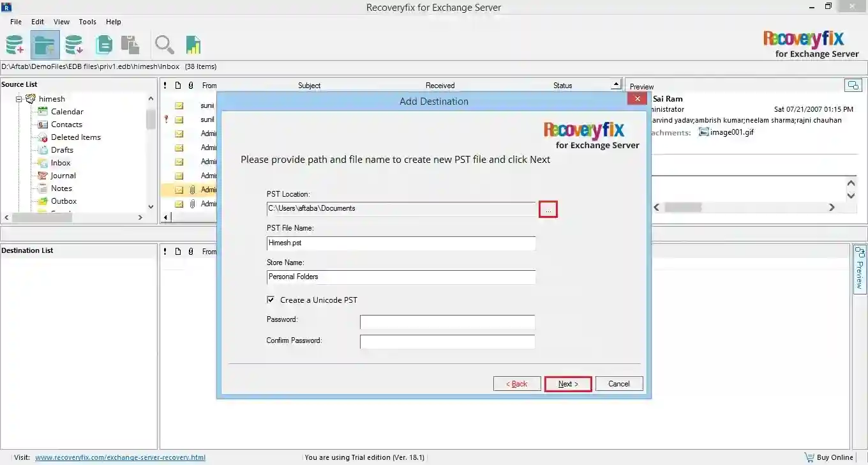Select the Inbox folder icon
The width and height of the screenshot is (868, 465).
[43, 163]
